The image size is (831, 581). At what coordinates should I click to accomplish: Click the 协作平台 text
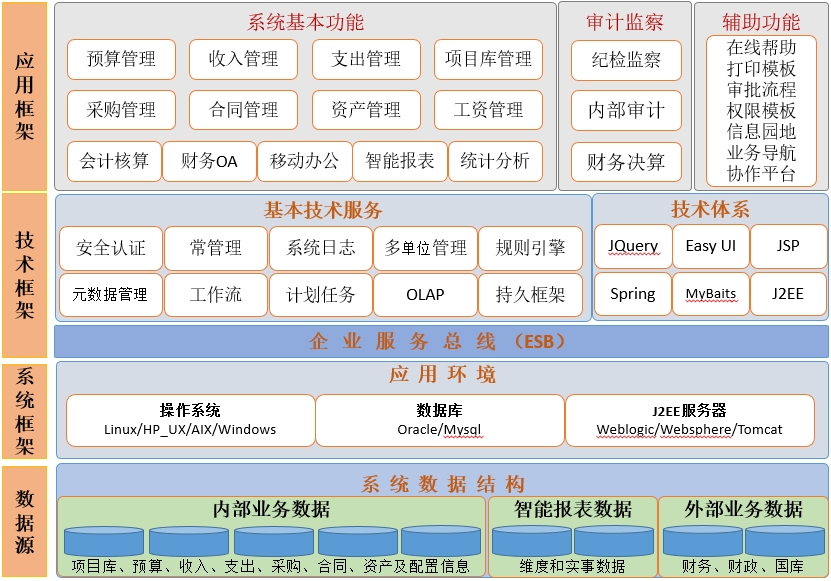coord(761,173)
